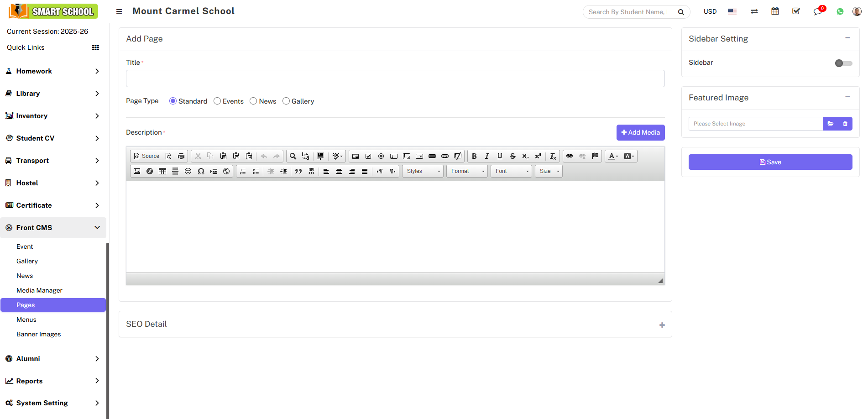Apply Blockquote formatting in the editor
The width and height of the screenshot is (868, 419).
coord(298,171)
